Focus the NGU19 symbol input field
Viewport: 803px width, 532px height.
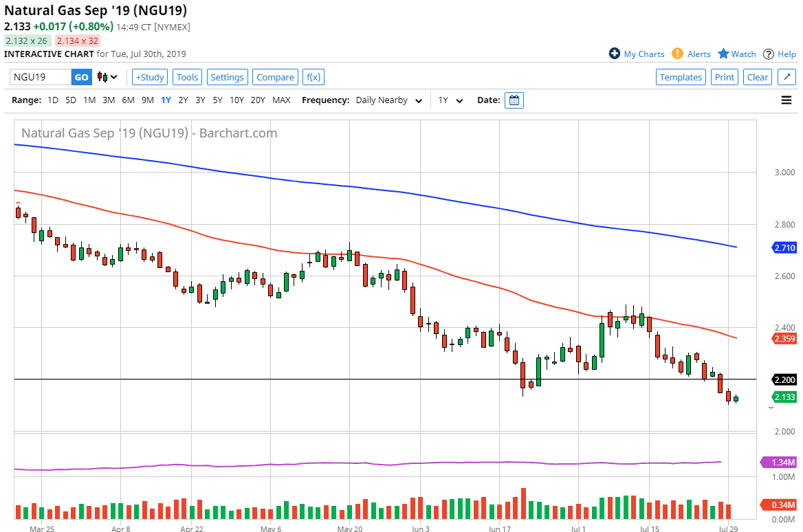coord(41,77)
